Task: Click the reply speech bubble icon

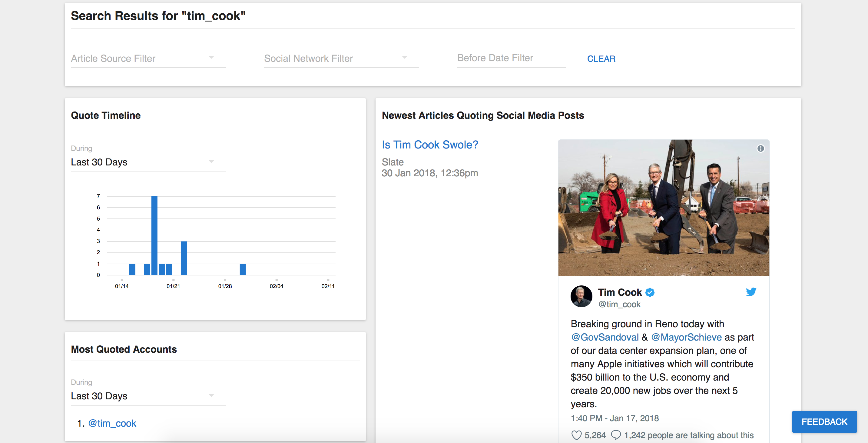Action: [x=617, y=435]
